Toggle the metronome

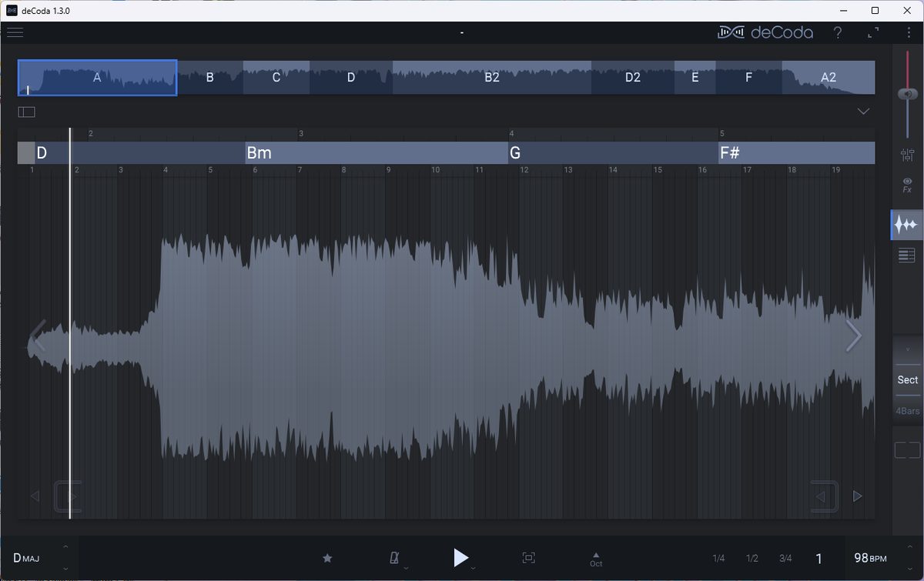[395, 558]
